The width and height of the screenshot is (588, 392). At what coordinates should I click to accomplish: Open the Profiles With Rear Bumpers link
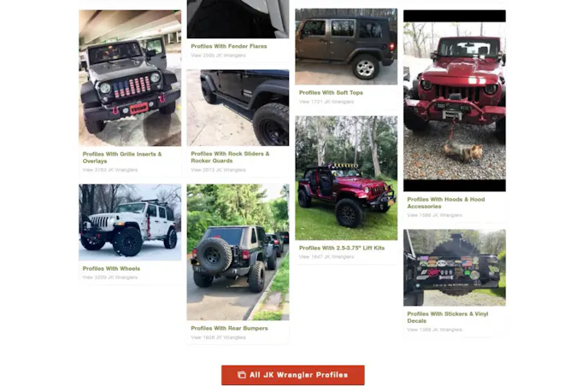(229, 328)
